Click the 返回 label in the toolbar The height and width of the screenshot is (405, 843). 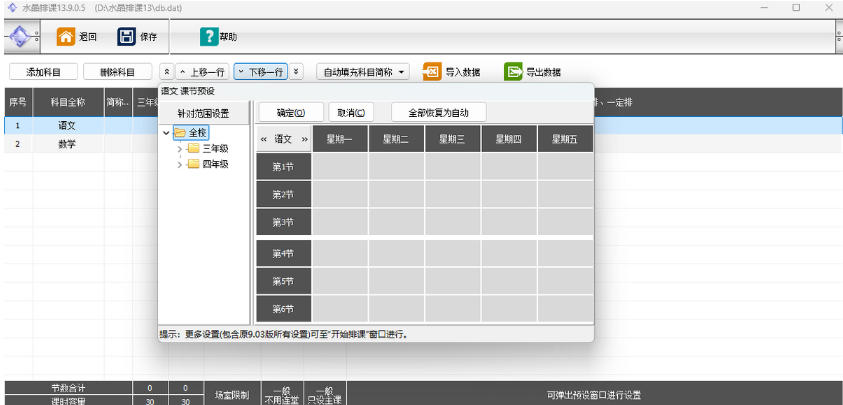(88, 37)
